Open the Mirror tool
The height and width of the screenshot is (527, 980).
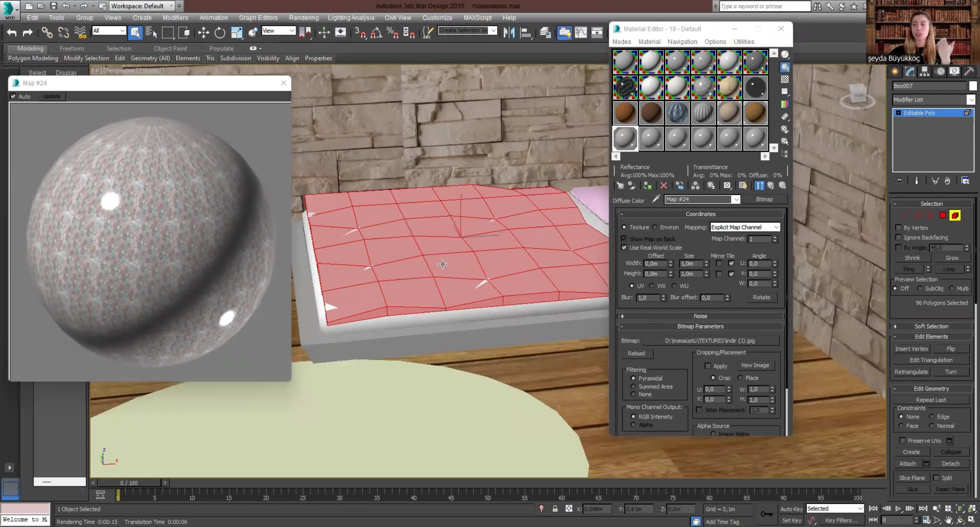509,33
